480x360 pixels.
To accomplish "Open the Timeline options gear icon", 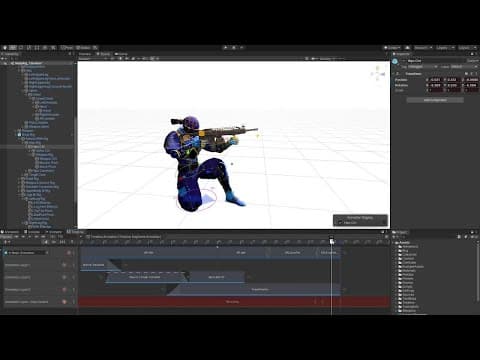I will click(387, 237).
